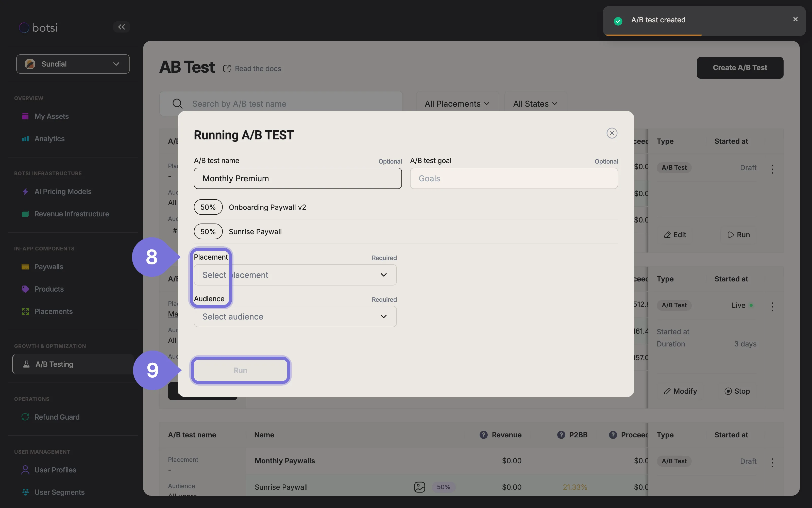Click the 21.33% P2BB value
The image size is (812, 508).
[575, 487]
